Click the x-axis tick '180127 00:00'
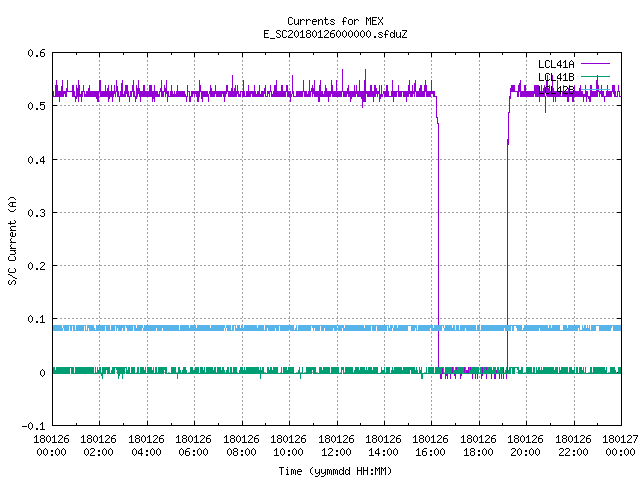This screenshot has width=640, height=480. [620, 446]
